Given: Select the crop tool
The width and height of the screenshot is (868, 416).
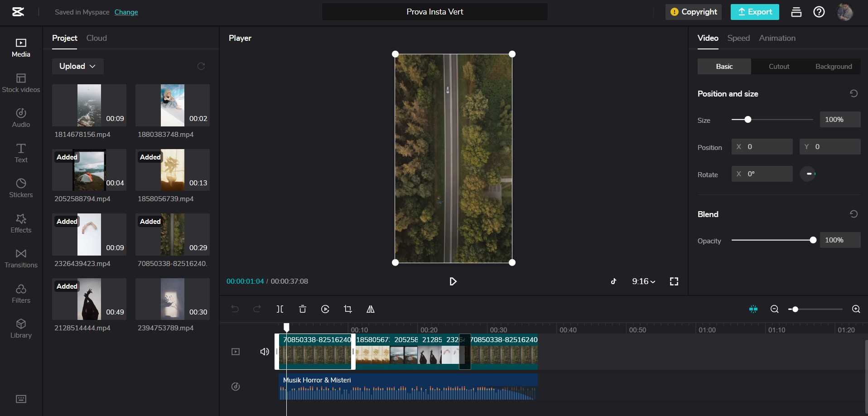Looking at the screenshot, I should pyautogui.click(x=348, y=309).
